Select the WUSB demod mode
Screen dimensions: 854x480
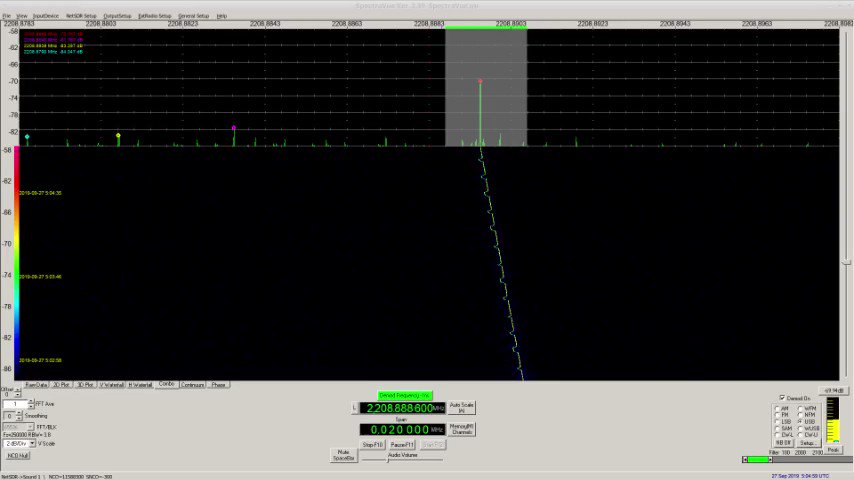pos(801,428)
